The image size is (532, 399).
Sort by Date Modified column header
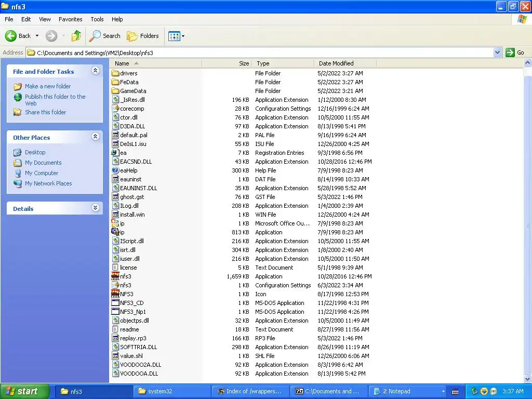[x=345, y=63]
